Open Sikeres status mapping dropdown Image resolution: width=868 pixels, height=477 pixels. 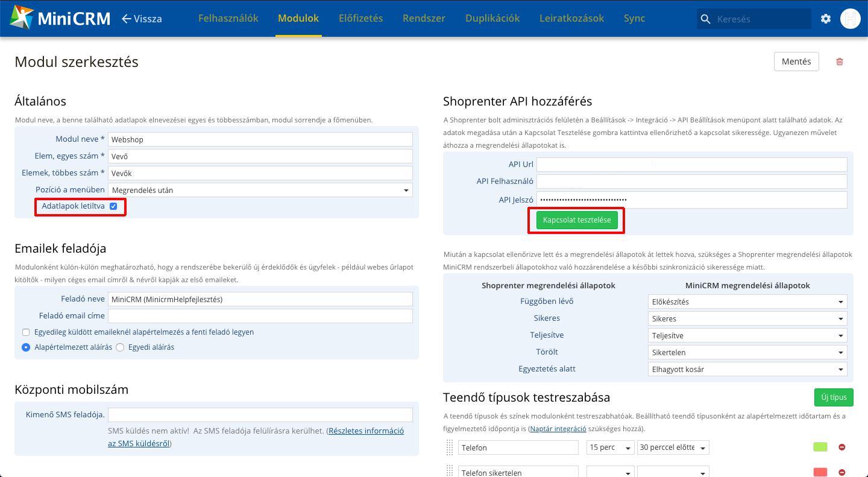point(747,318)
